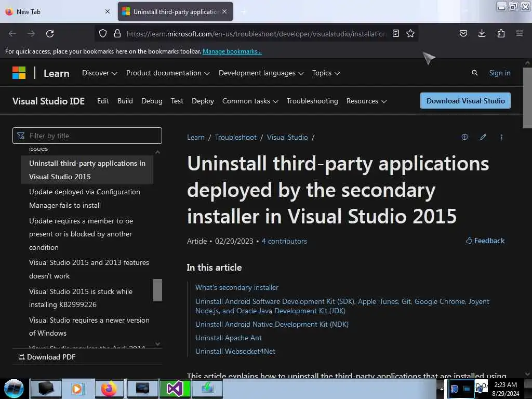
Task: Show hidden system tray icons arrow
Action: [x=442, y=389]
